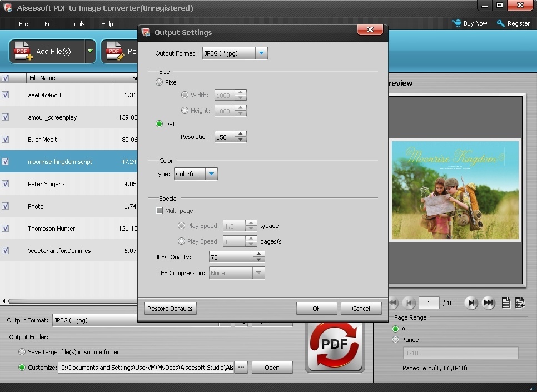537x392 pixels.
Task: Select Save target file(s) in source folder
Action: (22, 351)
